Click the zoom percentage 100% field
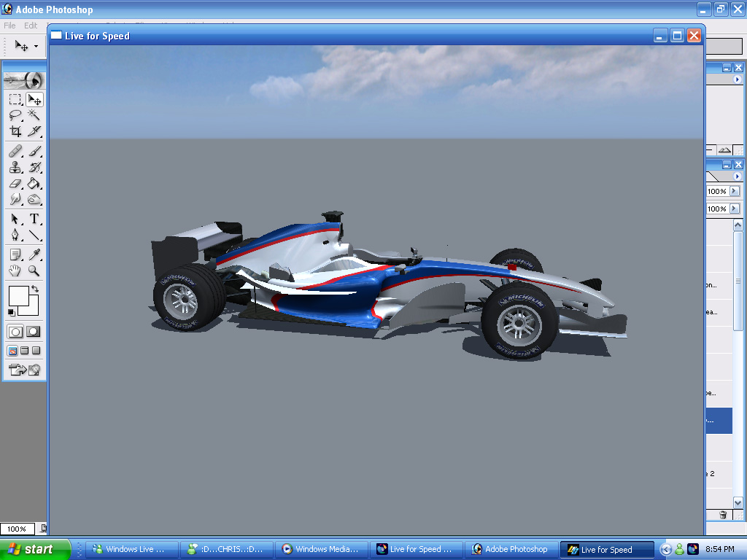 point(18,529)
